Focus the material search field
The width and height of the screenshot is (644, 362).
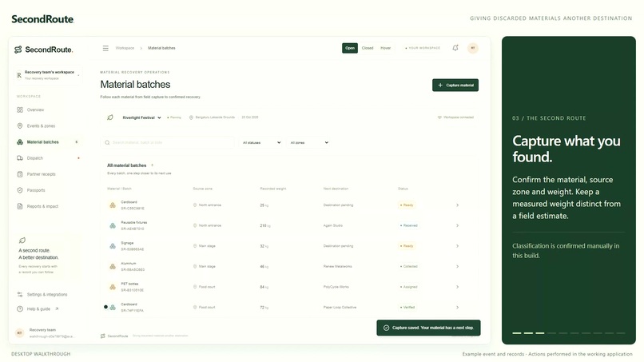pos(168,142)
